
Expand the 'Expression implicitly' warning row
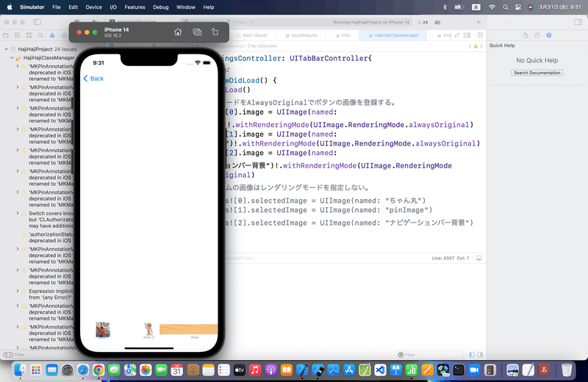[x=18, y=292]
